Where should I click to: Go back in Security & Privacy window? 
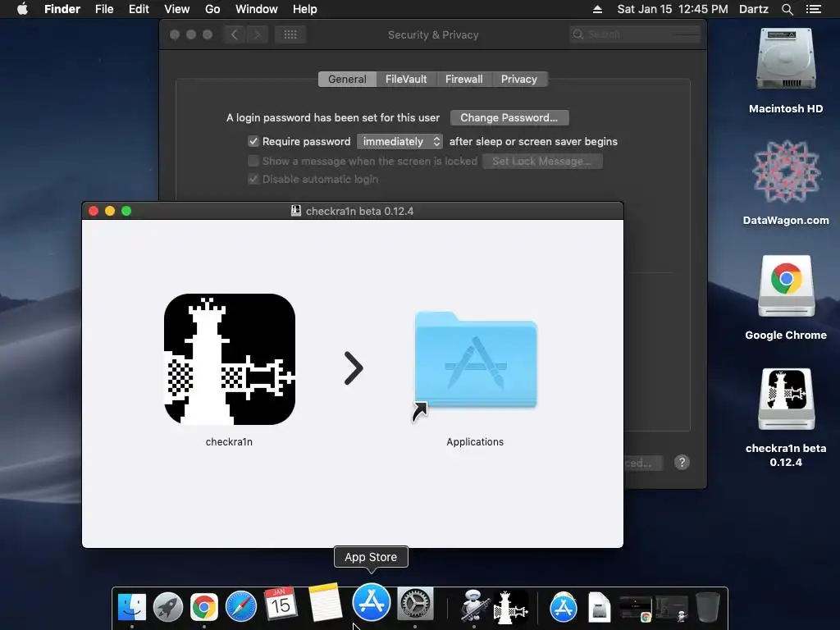234,34
